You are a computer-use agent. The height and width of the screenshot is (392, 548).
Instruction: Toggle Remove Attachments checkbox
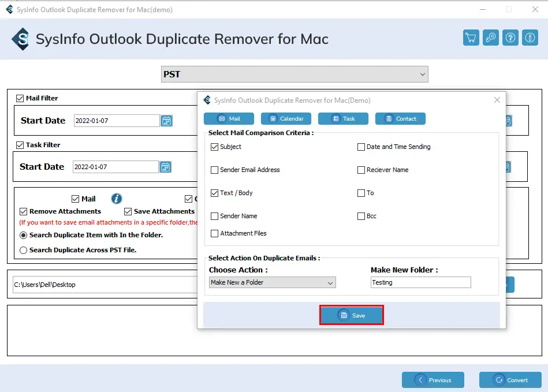click(x=24, y=212)
